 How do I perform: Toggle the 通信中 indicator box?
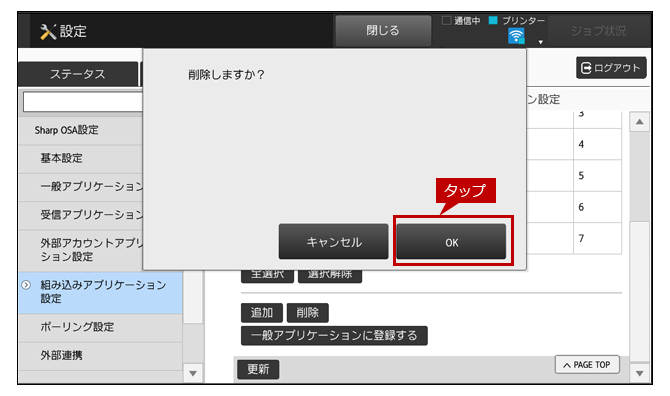(x=447, y=21)
